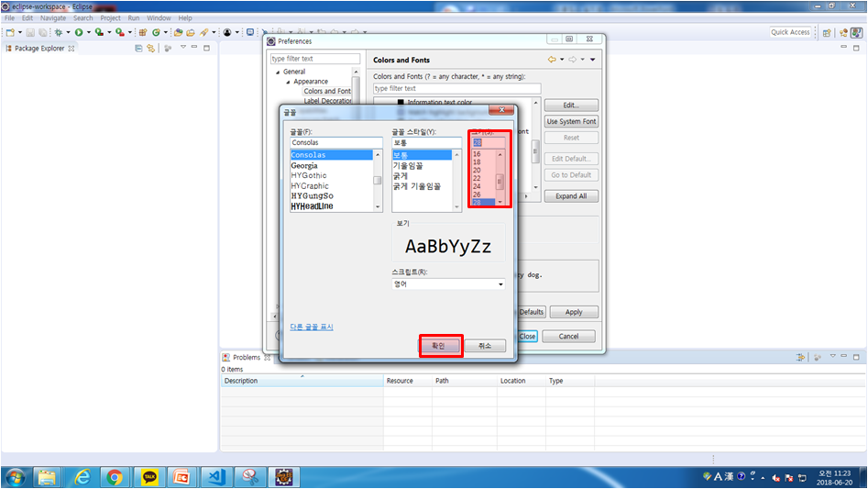This screenshot has height=489, width=868.
Task: Collapse the Appearance tree node
Action: point(288,82)
